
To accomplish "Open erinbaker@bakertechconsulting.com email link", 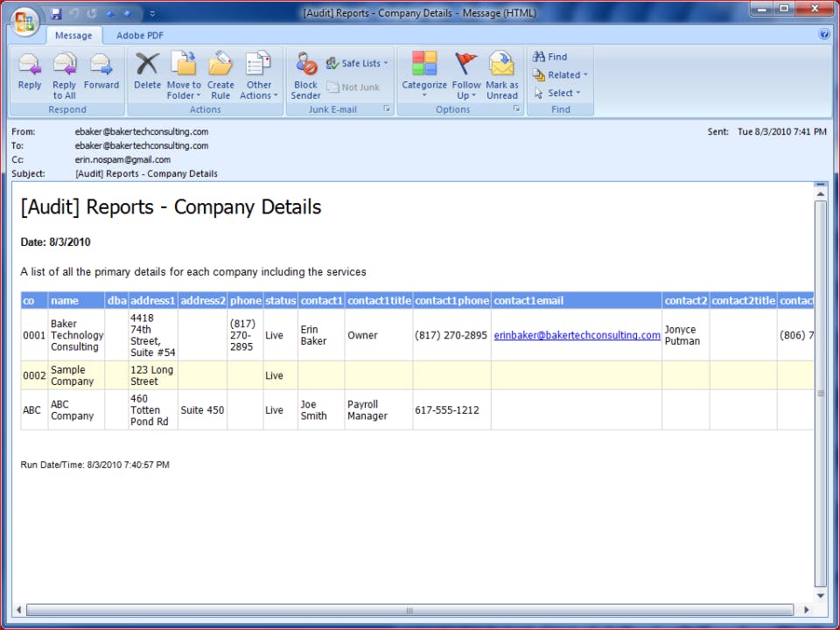I will pos(577,335).
